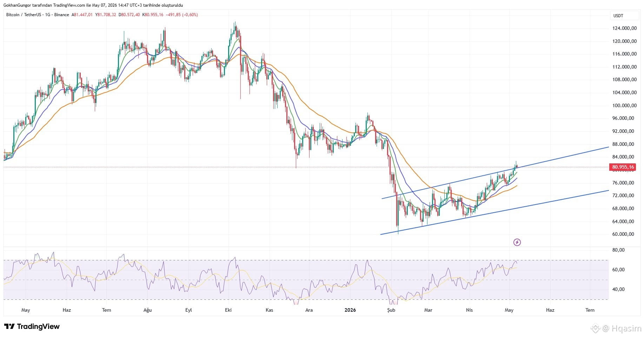This screenshot has width=644, height=337.
Task: Click the 60.000,00 price axis label
Action: tap(623, 234)
